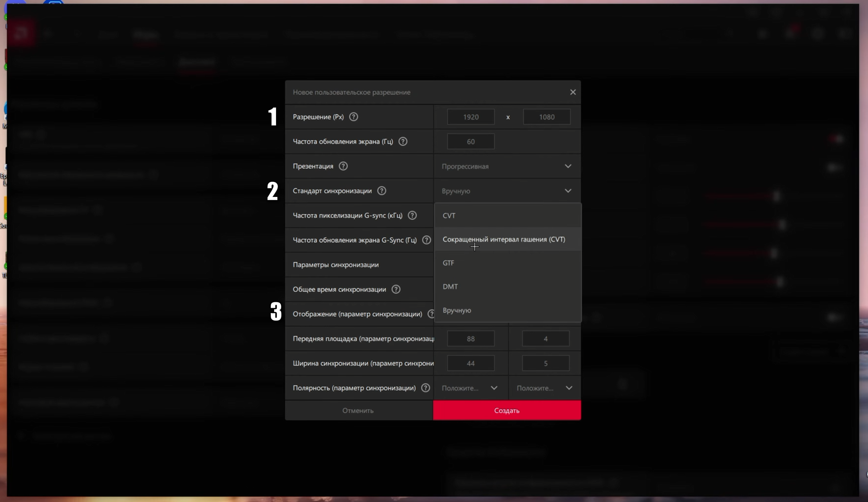868x502 pixels.
Task: Click help icon beside Полярность row
Action: tap(425, 388)
